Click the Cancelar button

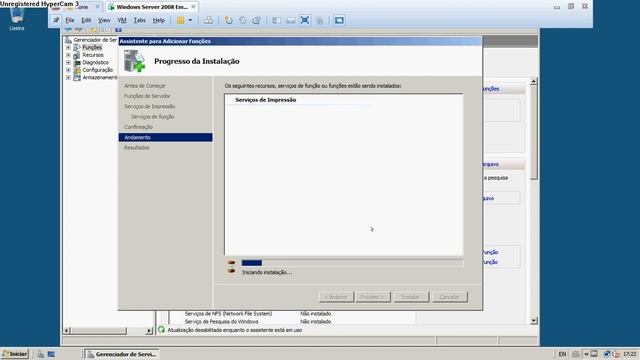(x=450, y=297)
